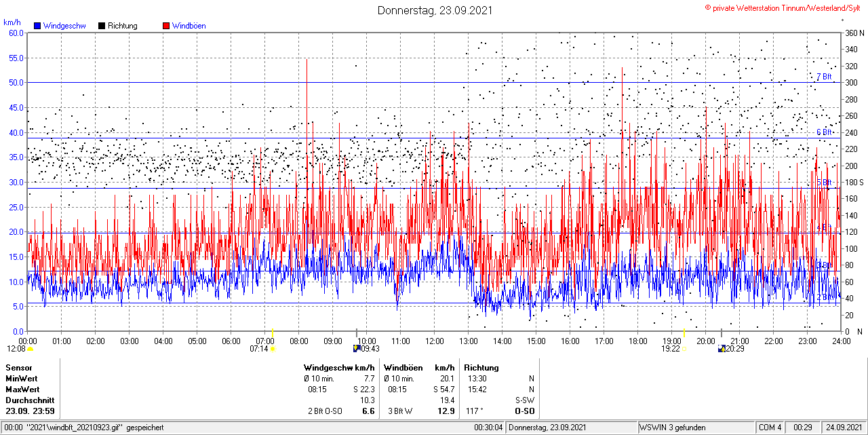Screen dimensions: 868x435
Task: Click the COM 4 status bar field
Action: [x=770, y=428]
